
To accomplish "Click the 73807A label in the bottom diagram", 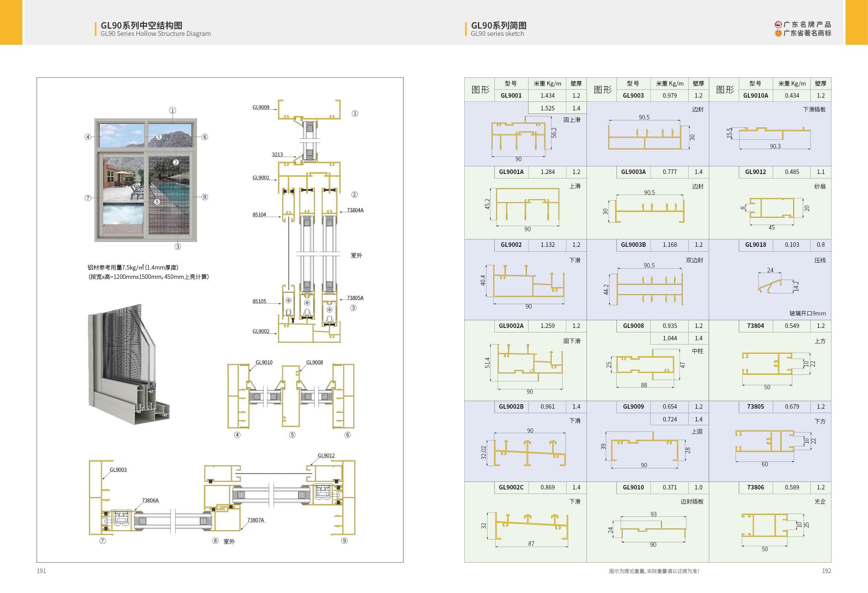I will point(256,520).
